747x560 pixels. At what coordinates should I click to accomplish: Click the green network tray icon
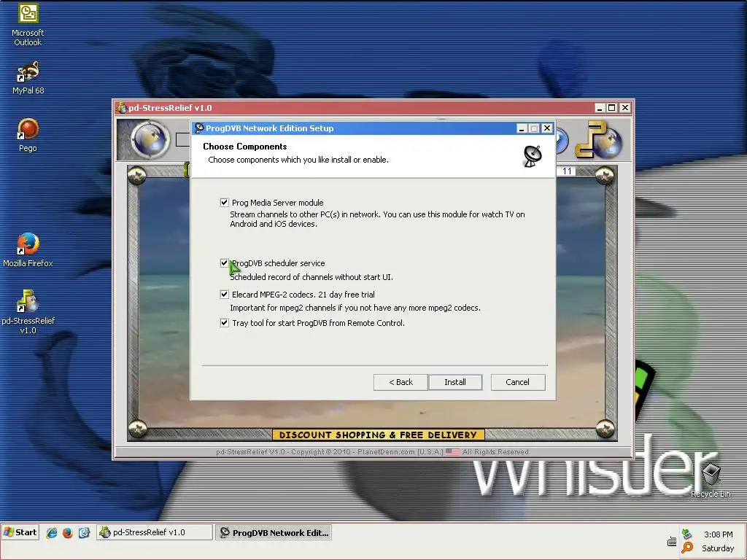click(686, 534)
